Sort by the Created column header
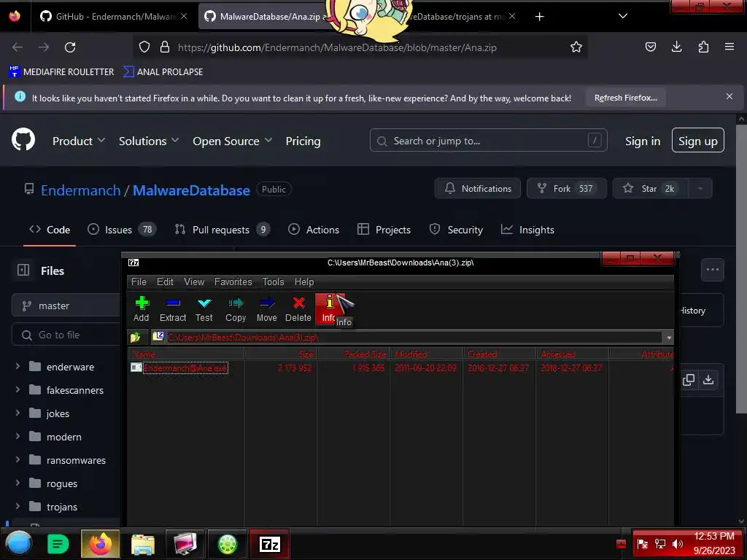Screen dimensions: 747x560 [500, 354]
